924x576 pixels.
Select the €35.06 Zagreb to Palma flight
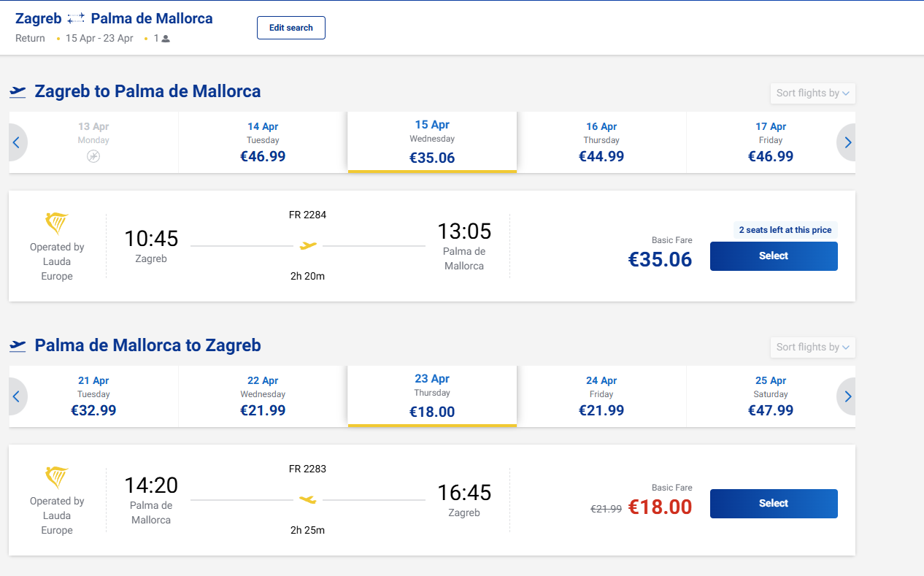point(773,256)
